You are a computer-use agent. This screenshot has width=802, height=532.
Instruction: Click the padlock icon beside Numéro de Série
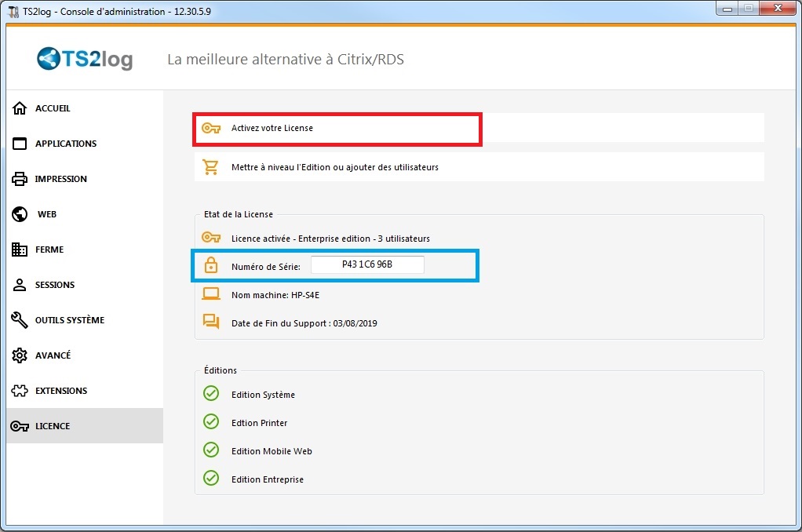(x=211, y=265)
